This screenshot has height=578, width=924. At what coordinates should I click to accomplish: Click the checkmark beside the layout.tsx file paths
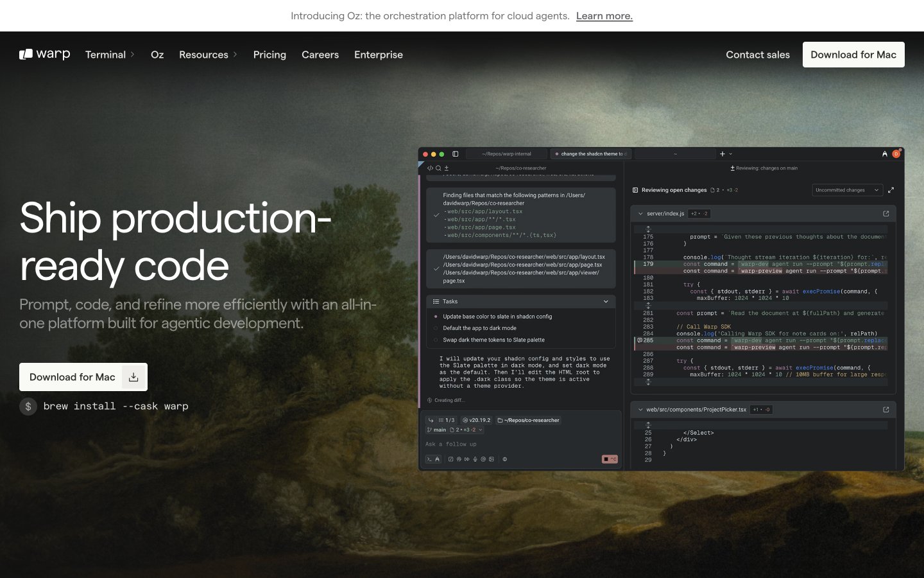point(436,268)
